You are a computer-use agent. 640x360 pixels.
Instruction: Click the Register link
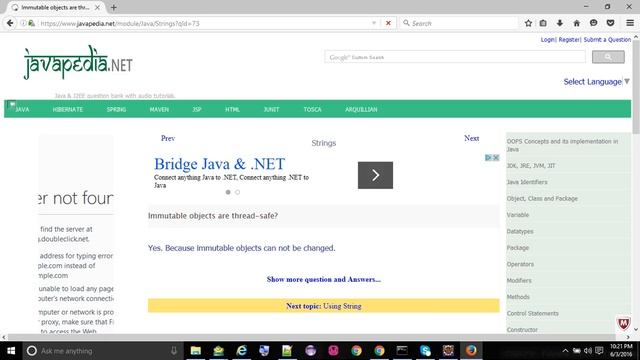pos(569,40)
